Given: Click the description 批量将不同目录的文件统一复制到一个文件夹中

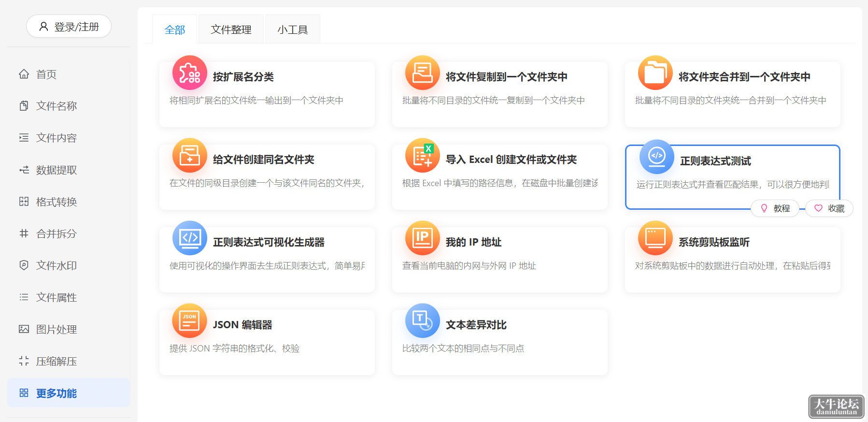Looking at the screenshot, I should (494, 101).
